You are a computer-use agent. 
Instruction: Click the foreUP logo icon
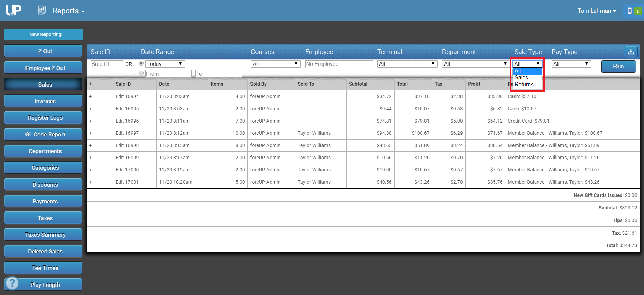point(14,10)
